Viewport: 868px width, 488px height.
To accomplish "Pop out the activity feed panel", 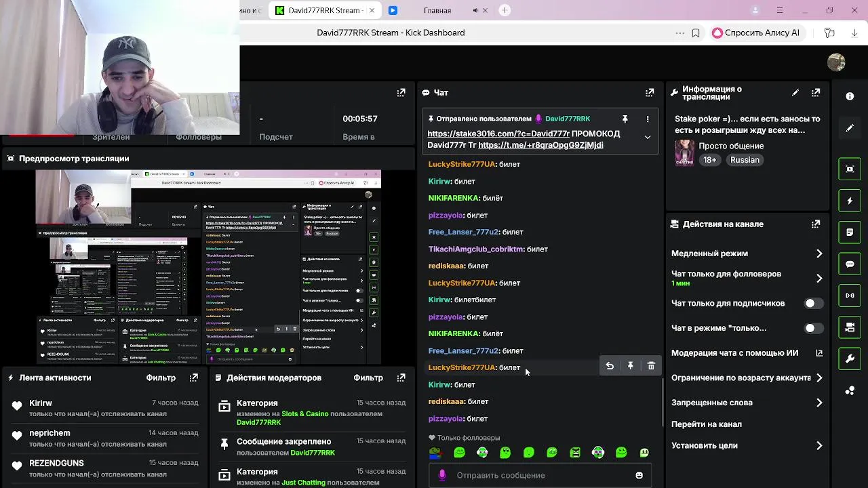I will (194, 378).
